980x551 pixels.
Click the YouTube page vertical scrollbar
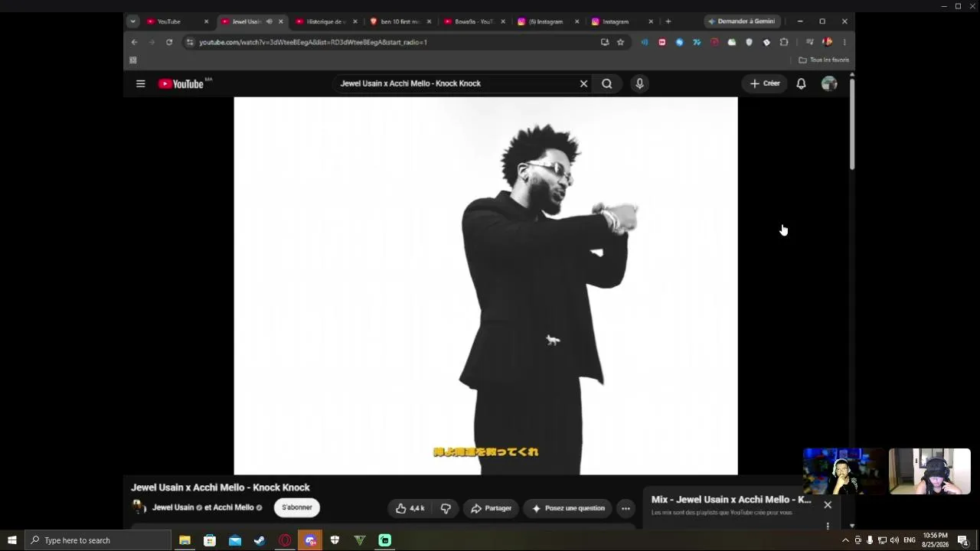[851, 122]
